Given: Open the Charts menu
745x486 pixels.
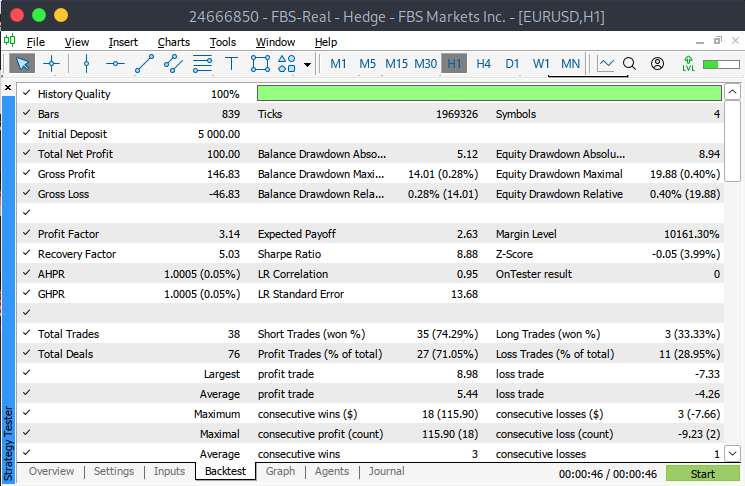Looking at the screenshot, I should tap(174, 42).
